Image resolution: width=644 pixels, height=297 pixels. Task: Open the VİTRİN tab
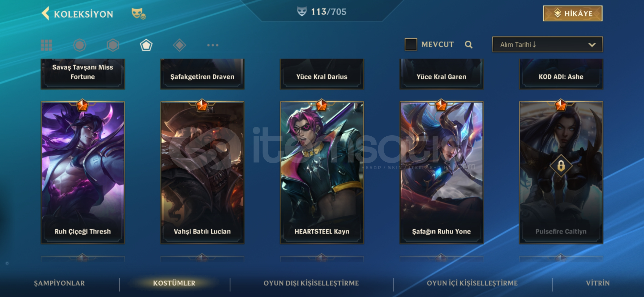(x=597, y=283)
